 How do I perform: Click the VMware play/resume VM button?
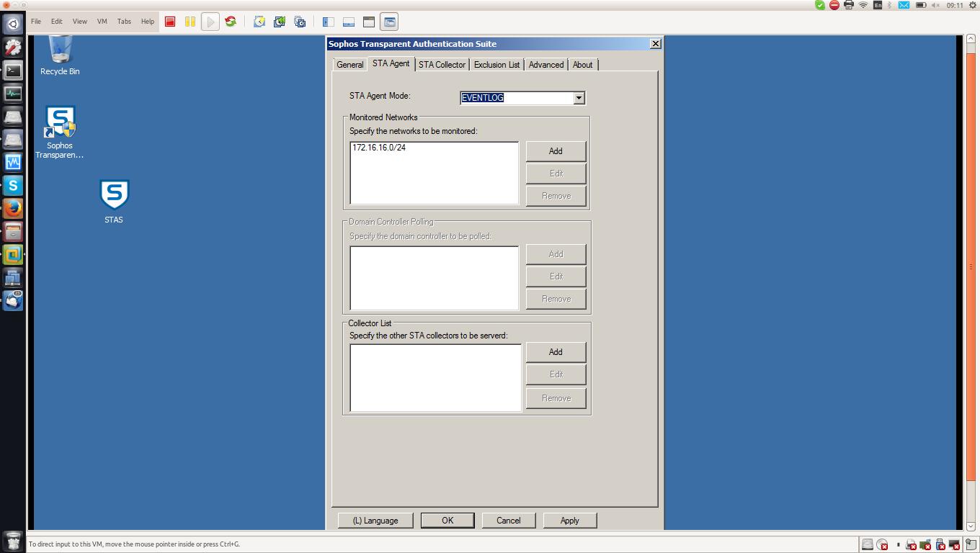click(x=210, y=22)
